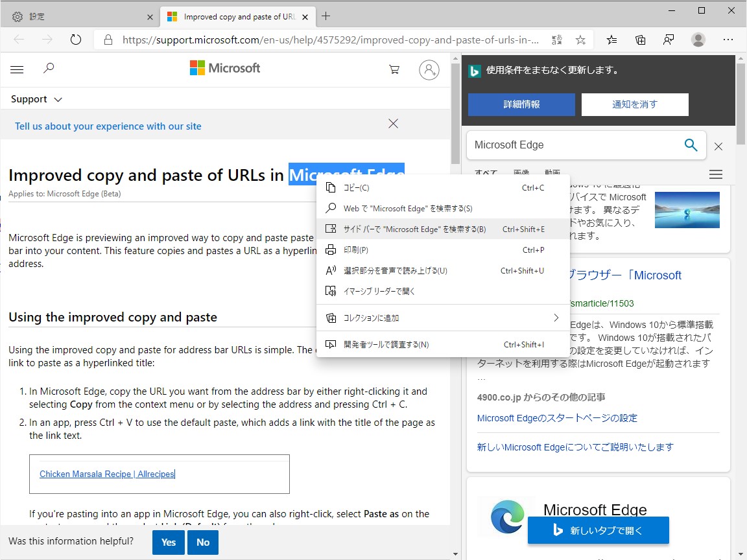Click the browser forward arrow
The height and width of the screenshot is (560, 747).
tap(47, 40)
